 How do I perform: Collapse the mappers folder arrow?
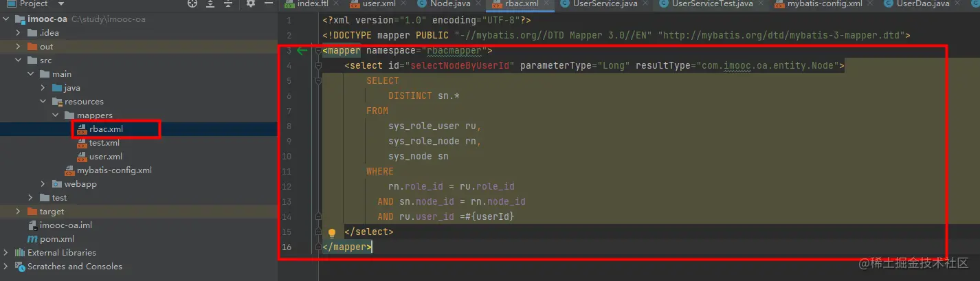(56, 115)
